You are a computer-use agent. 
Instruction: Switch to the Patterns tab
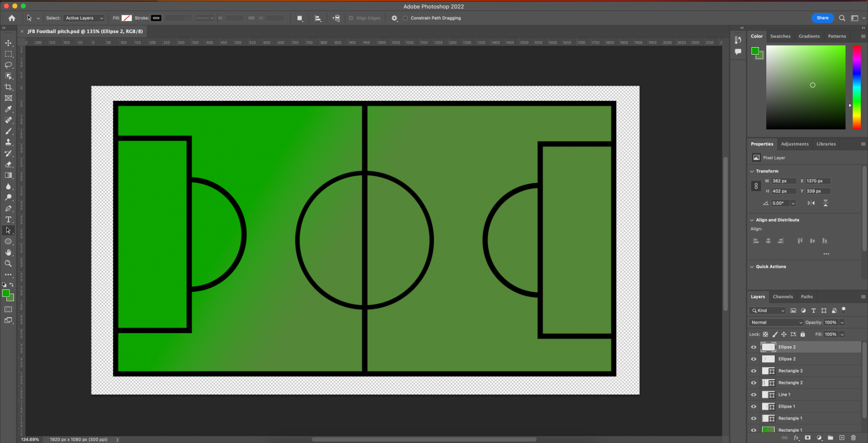pos(837,36)
